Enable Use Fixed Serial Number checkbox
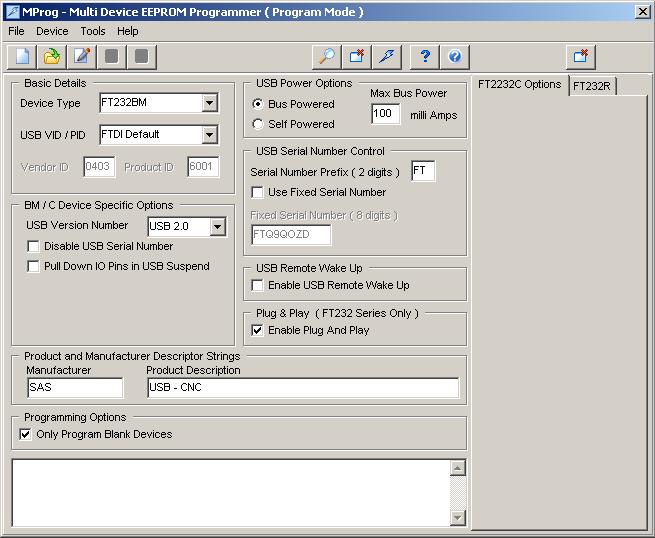 click(258, 192)
